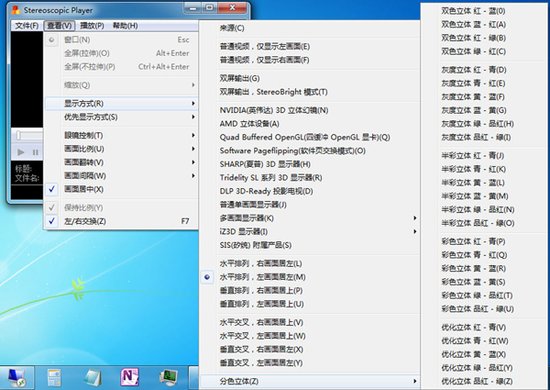Open the calculator icon on taskbar
Screen dimensions: 550x390
click(x=54, y=378)
